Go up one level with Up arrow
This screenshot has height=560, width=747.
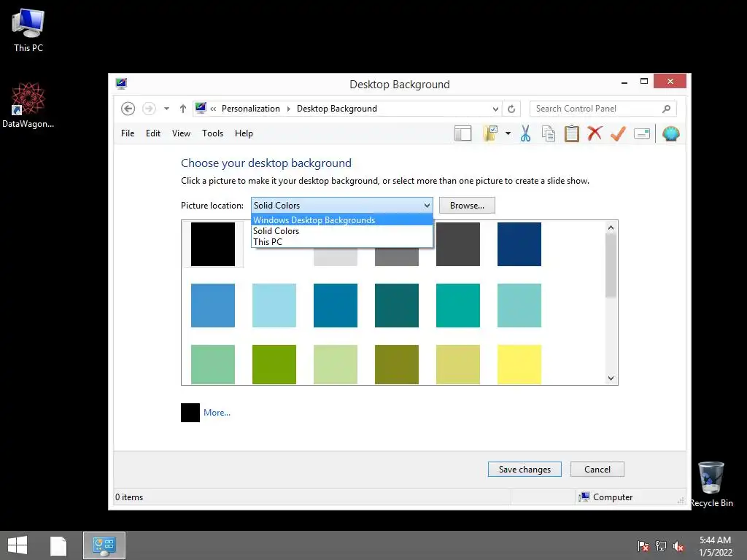coord(182,109)
